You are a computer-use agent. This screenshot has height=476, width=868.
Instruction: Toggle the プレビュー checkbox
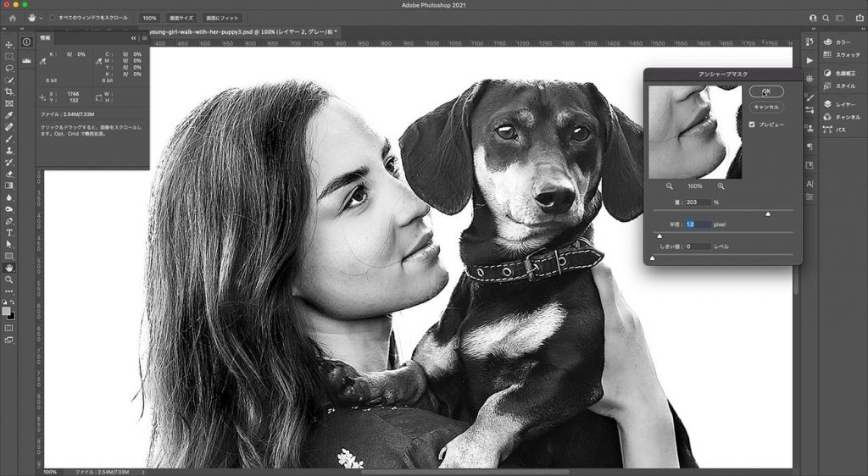point(752,125)
